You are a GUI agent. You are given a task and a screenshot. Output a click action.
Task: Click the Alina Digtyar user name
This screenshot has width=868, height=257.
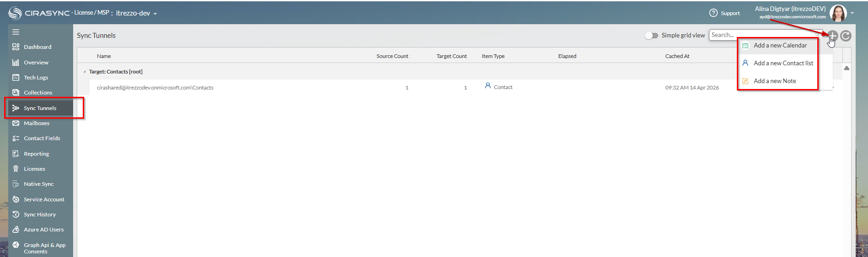[x=790, y=9]
